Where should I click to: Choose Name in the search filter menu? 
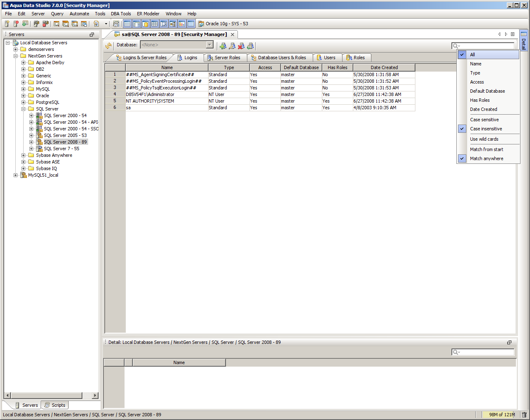[x=488, y=64]
